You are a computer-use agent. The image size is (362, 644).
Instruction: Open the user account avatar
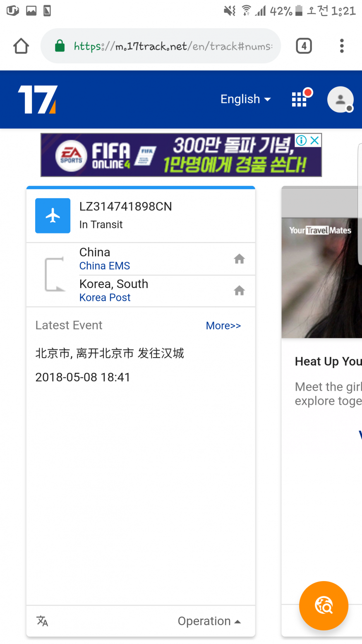tap(340, 99)
